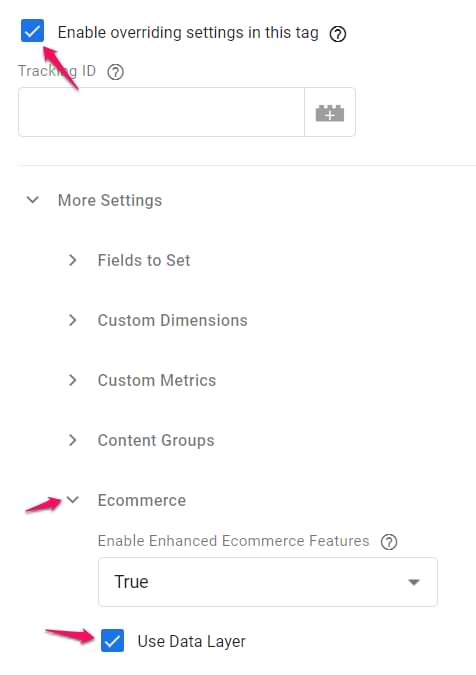This screenshot has width=476, height=675.
Task: Expand the Content Groups chevron
Action: (x=73, y=440)
